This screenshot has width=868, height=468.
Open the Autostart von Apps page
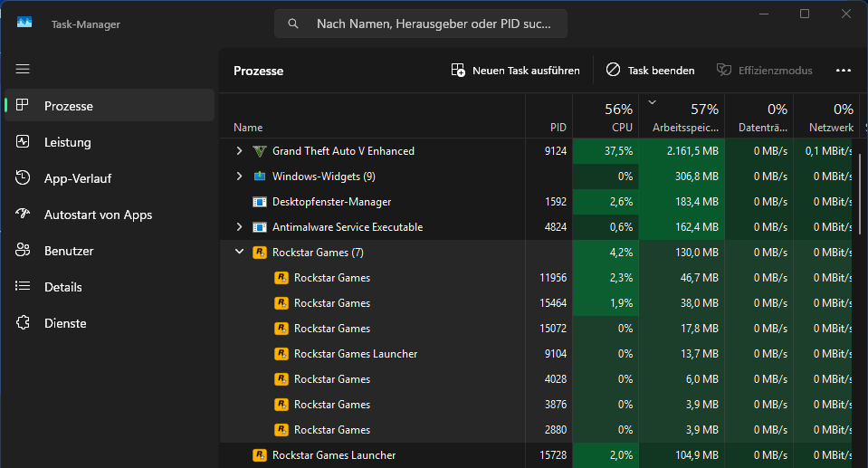[x=98, y=215]
